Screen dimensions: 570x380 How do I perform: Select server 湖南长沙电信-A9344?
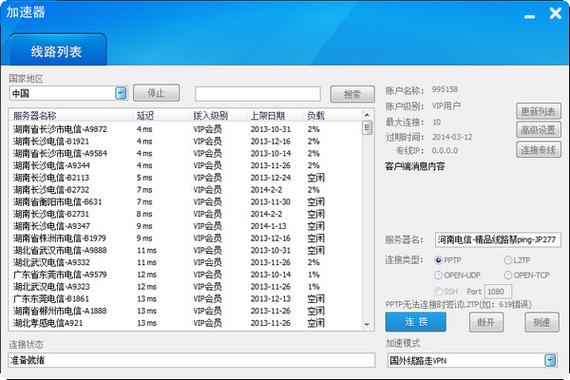185,165
